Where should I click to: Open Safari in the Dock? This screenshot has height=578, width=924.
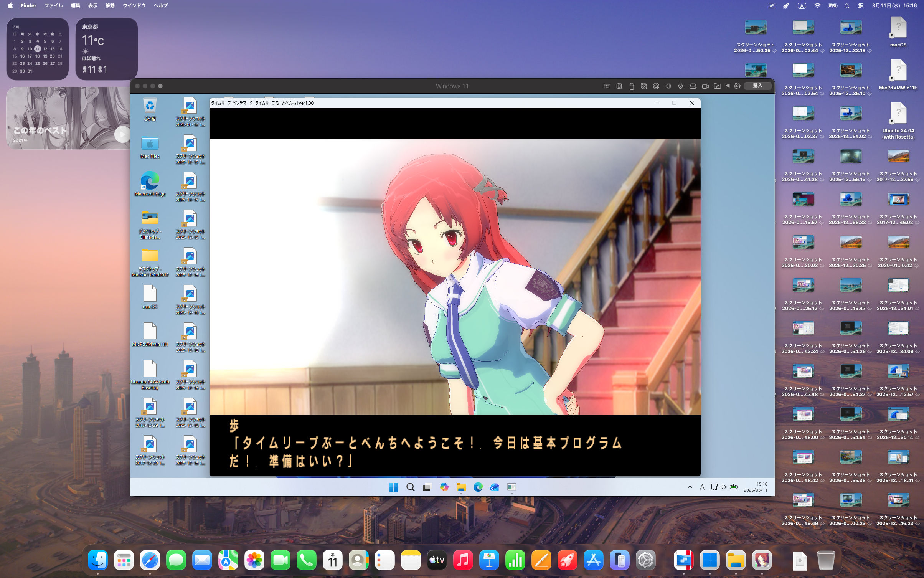[x=150, y=560]
